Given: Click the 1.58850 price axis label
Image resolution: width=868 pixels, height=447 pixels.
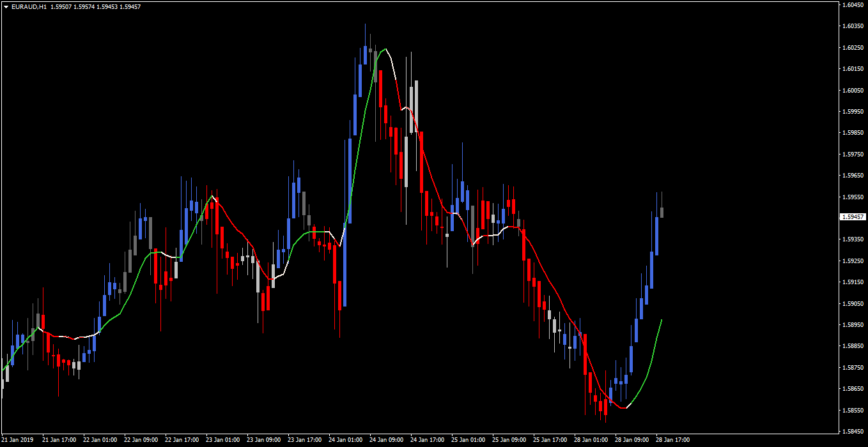Looking at the screenshot, I should point(852,346).
